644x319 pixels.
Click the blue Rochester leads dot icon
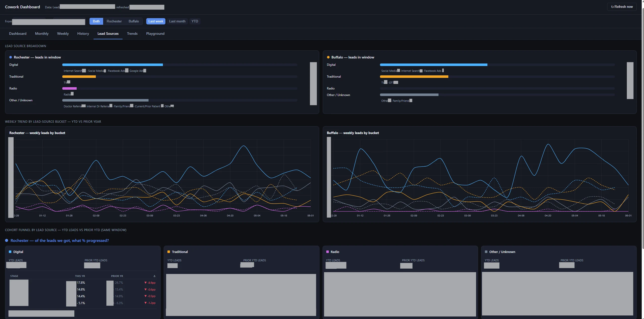pos(11,57)
